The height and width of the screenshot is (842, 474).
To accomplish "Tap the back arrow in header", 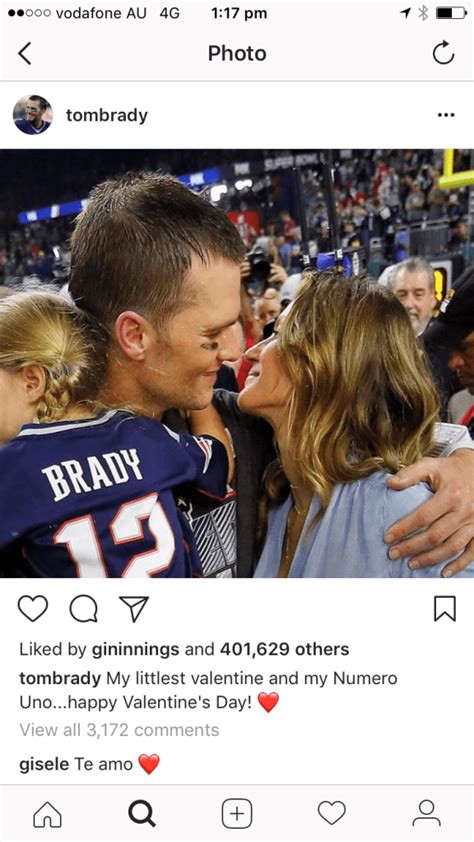I will 25,54.
